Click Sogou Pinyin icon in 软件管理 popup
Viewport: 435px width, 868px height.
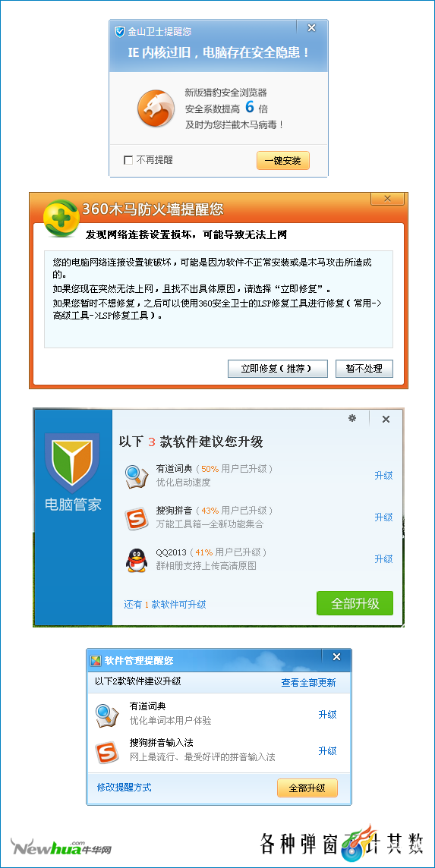[x=106, y=753]
